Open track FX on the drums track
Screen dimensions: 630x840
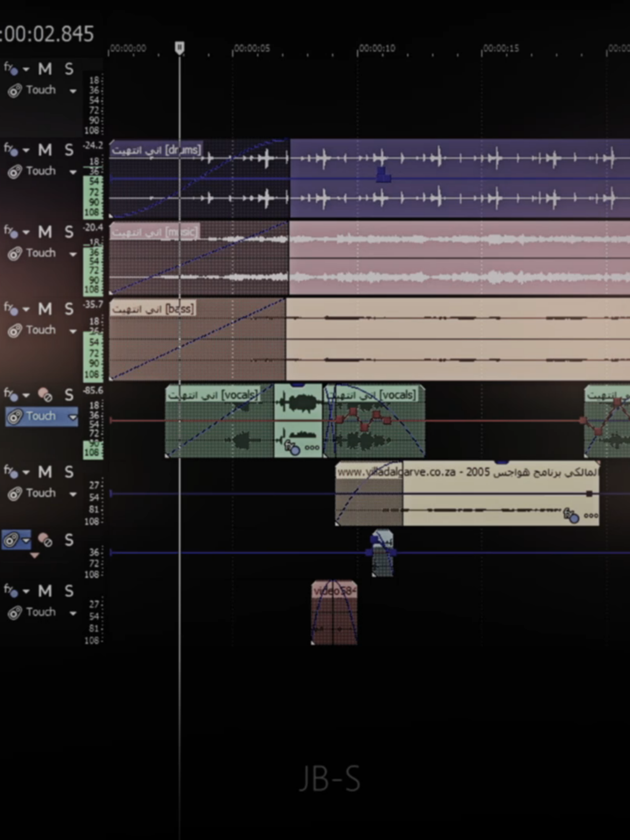point(10,150)
